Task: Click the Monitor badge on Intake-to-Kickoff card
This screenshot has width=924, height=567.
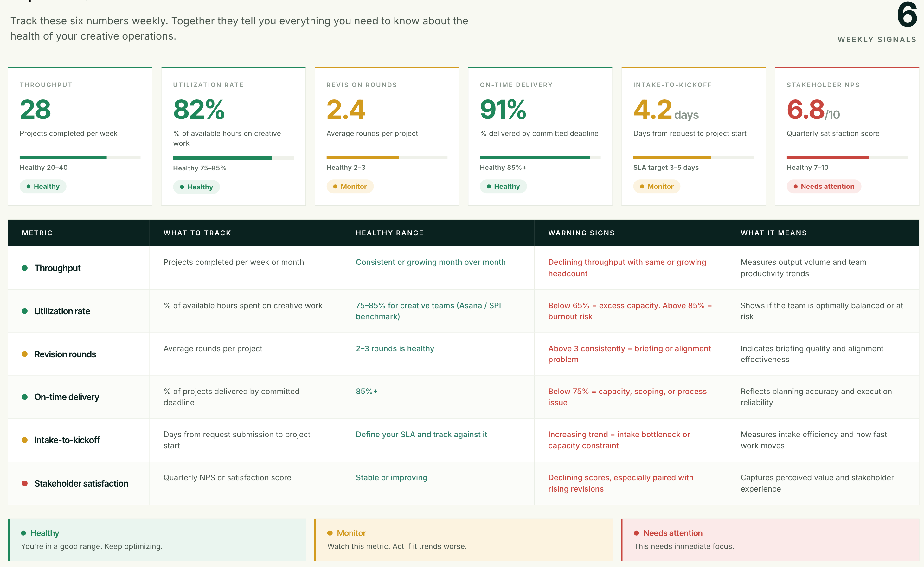Action: (657, 186)
